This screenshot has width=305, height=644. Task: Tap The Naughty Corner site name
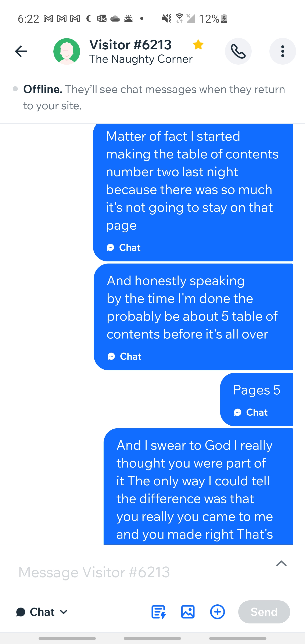click(141, 59)
